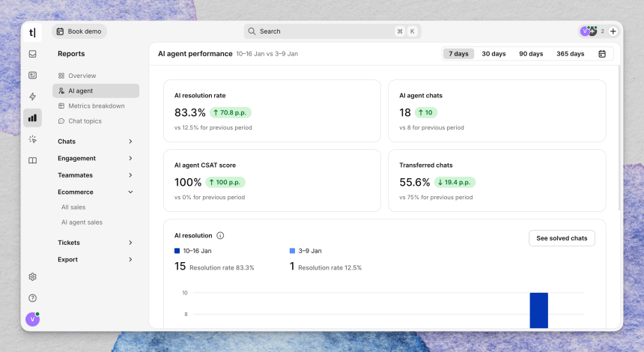Click the Resolution rate 12.5% text
The height and width of the screenshot is (352, 644).
(x=329, y=268)
